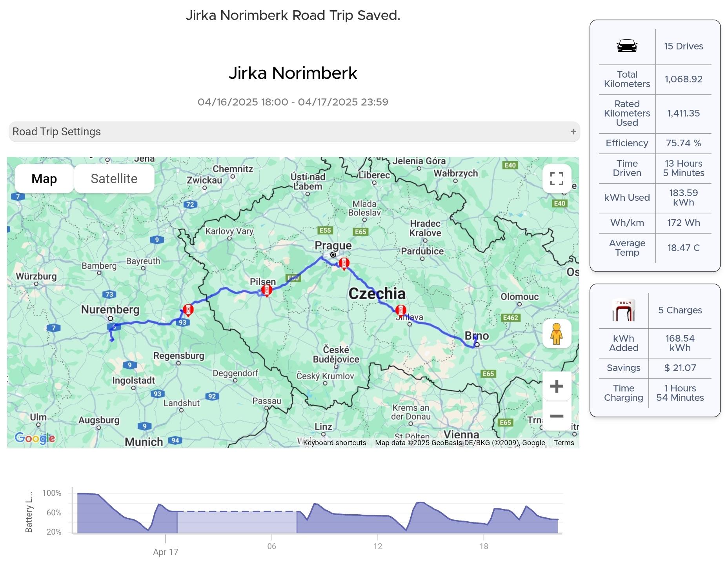The width and height of the screenshot is (728, 566).
Task: Open Keyboard shortcuts for the map
Action: (334, 443)
